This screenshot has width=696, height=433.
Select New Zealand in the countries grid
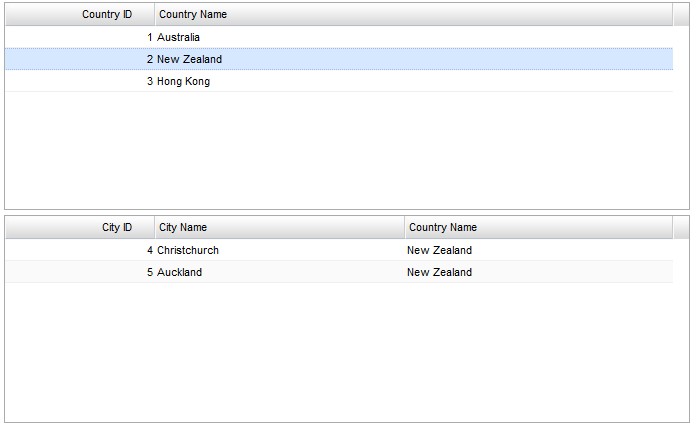point(190,60)
